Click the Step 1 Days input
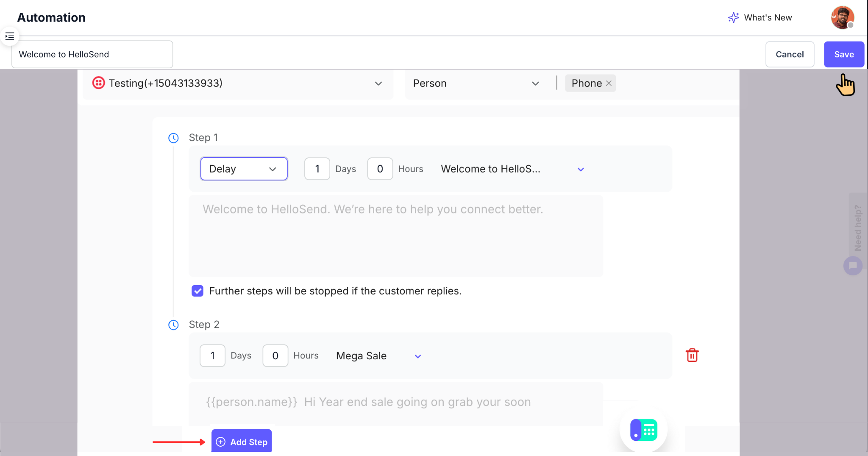This screenshot has height=456, width=868. tap(317, 169)
